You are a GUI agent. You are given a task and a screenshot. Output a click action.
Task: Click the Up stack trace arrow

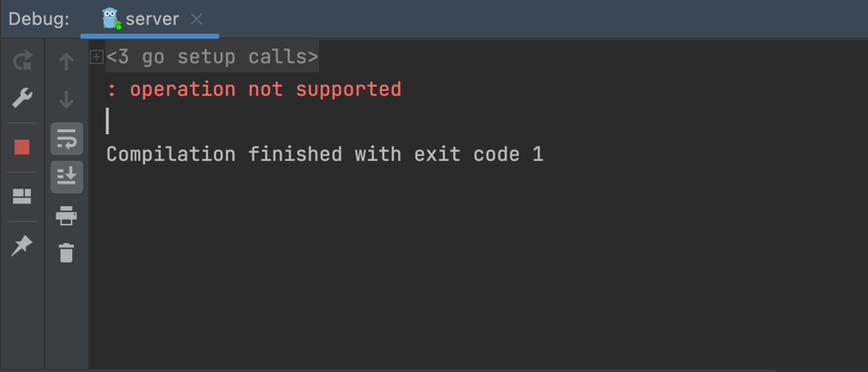pos(66,61)
